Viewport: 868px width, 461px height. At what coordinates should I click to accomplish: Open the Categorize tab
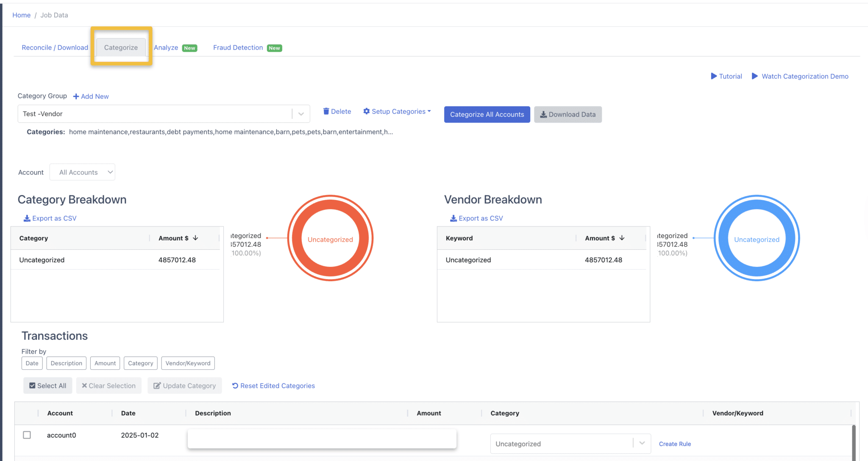tap(121, 47)
